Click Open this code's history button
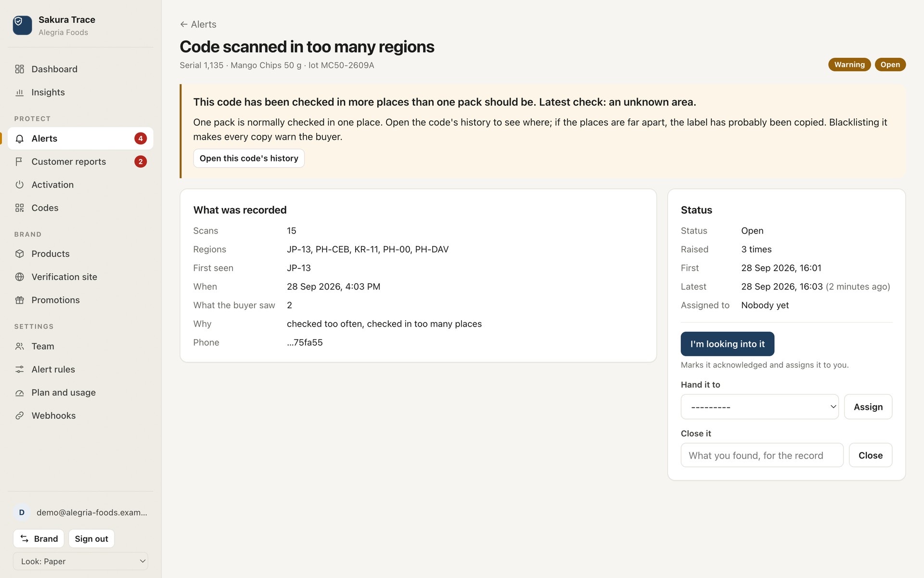 pos(249,158)
